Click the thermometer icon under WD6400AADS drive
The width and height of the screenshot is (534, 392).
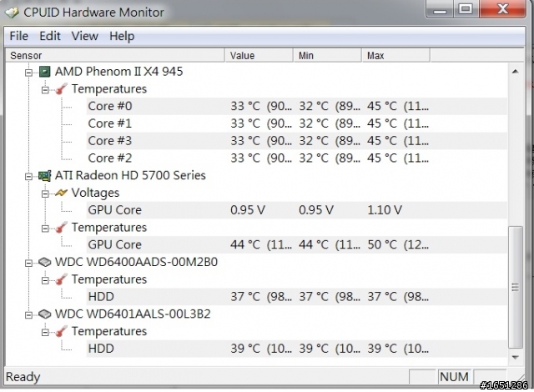(x=61, y=279)
